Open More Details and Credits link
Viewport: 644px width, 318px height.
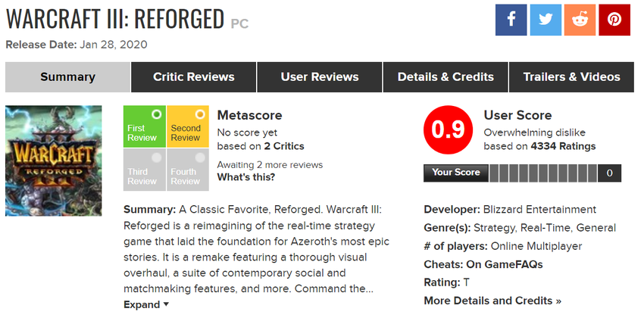492,301
